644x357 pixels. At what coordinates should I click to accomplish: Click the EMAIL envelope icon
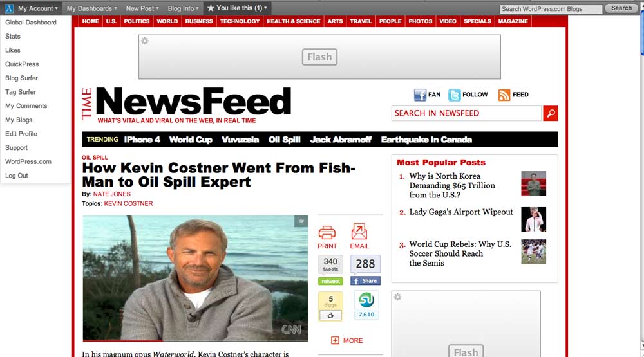(x=359, y=232)
